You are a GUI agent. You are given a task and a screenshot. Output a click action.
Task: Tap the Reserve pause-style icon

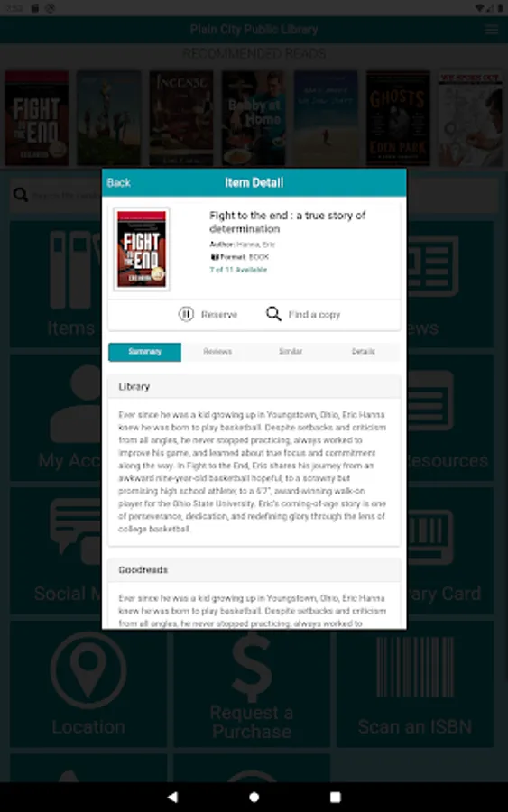(186, 314)
